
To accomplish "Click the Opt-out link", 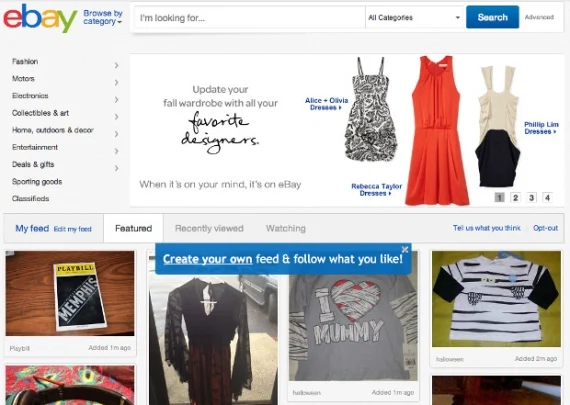I will (x=545, y=228).
